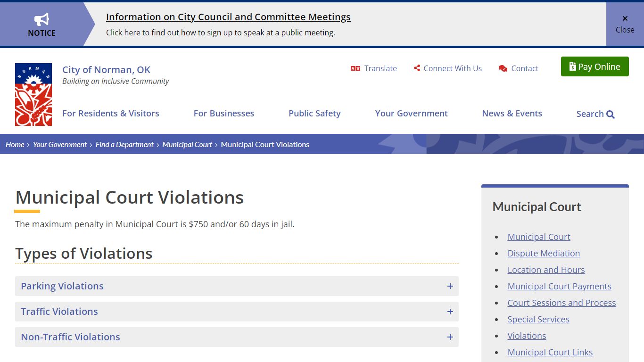Open the Special Services sidebar link
The image size is (644, 362).
tap(538, 320)
